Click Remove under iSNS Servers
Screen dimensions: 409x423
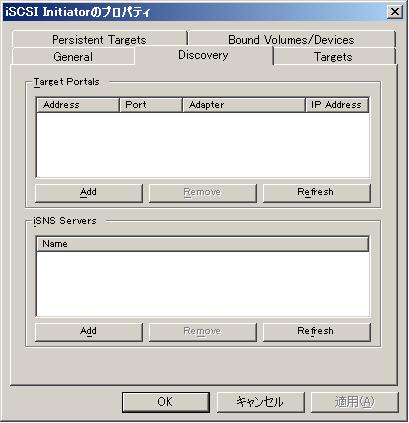click(203, 332)
